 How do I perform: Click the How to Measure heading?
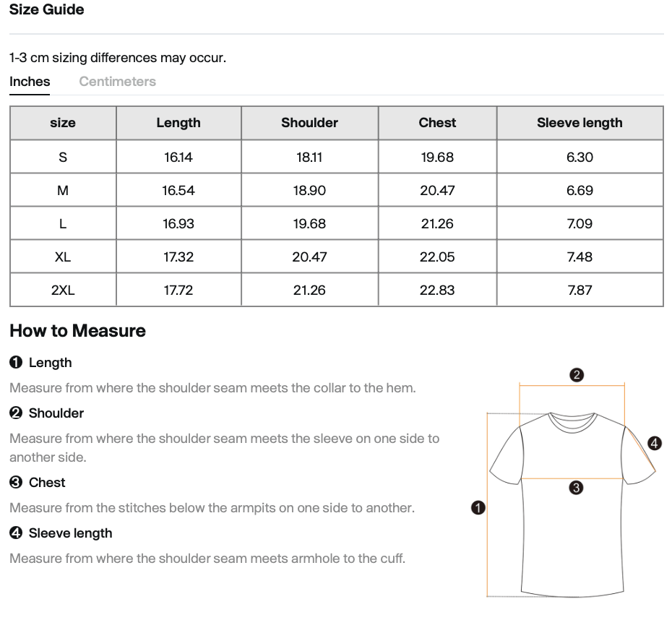77,330
